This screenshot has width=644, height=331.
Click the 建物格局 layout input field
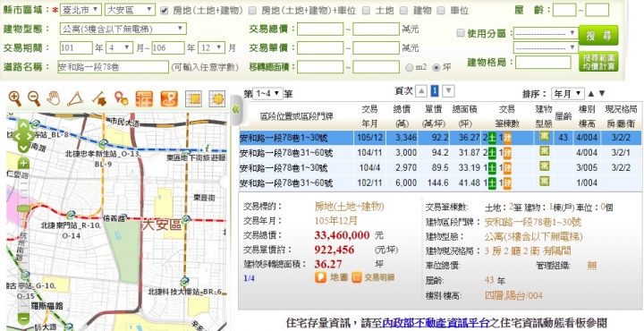click(544, 63)
